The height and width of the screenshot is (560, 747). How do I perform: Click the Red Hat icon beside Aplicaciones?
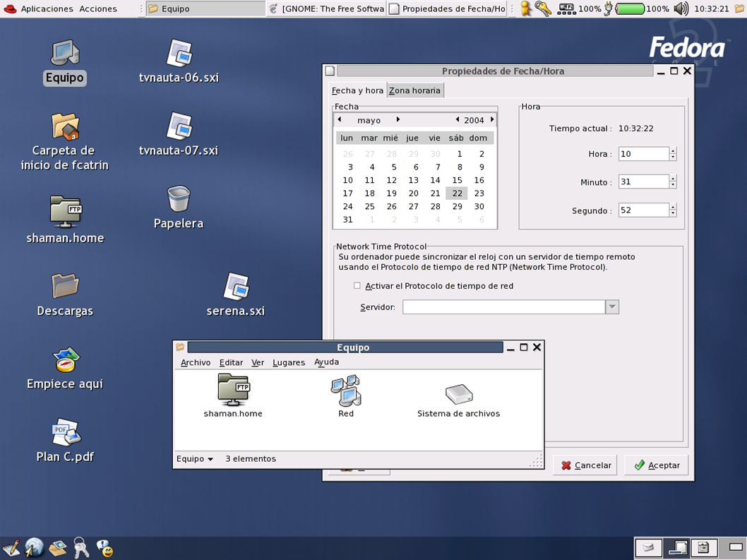10,8
